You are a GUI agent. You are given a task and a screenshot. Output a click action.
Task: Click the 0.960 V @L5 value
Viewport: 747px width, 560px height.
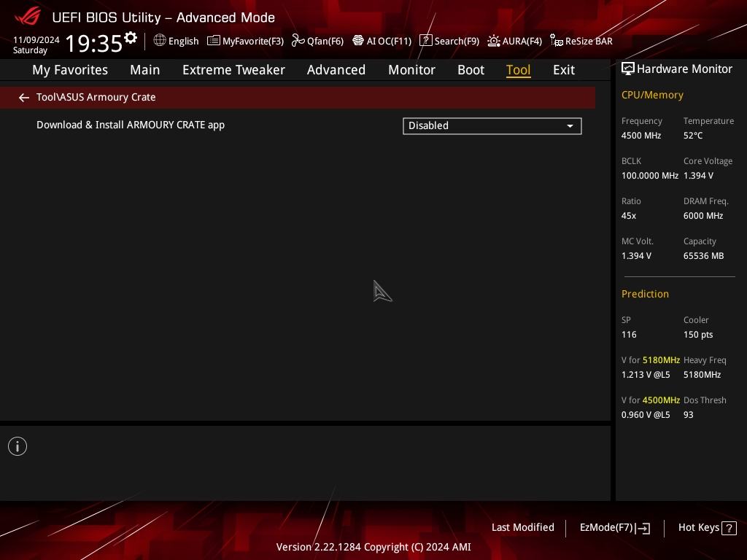point(646,415)
